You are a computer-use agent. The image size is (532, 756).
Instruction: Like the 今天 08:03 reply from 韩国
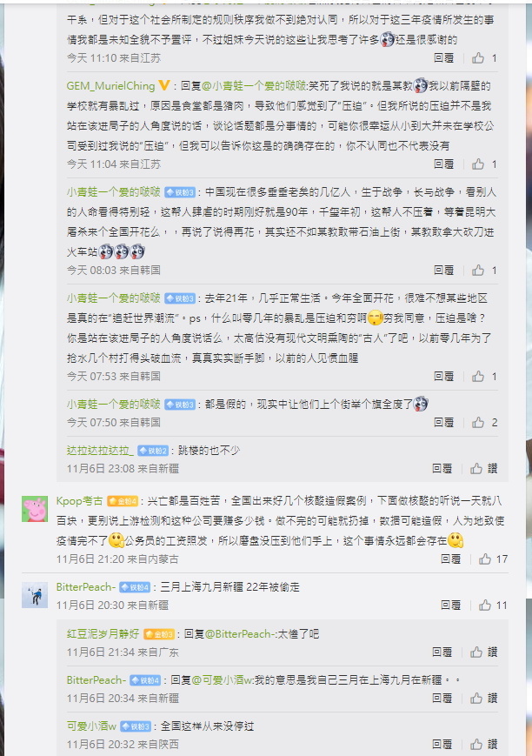[x=485, y=270]
